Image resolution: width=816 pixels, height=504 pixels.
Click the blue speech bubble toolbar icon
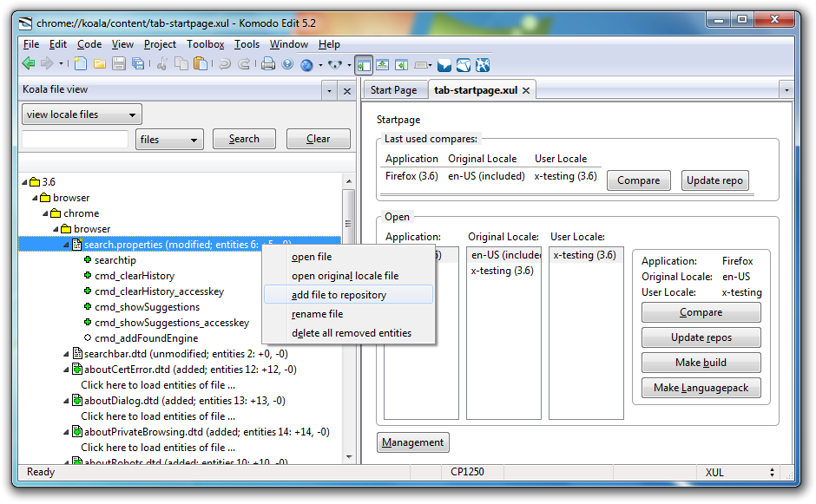444,65
